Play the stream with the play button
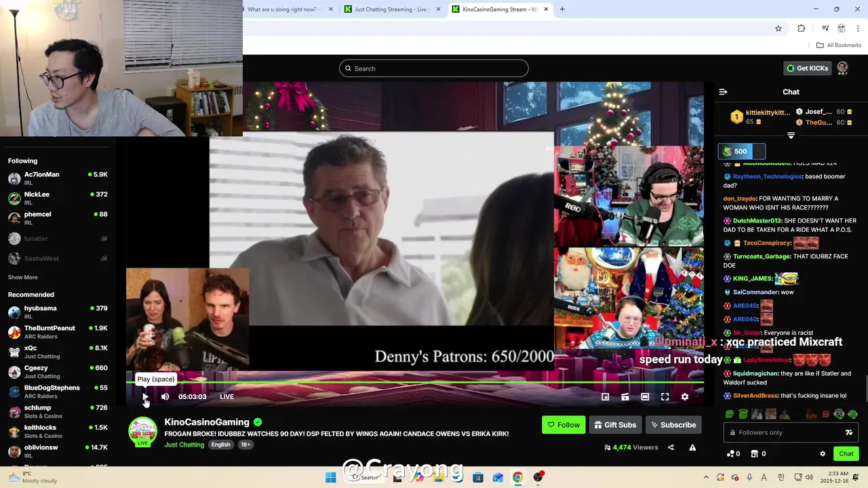This screenshot has width=868, height=488. (x=145, y=396)
